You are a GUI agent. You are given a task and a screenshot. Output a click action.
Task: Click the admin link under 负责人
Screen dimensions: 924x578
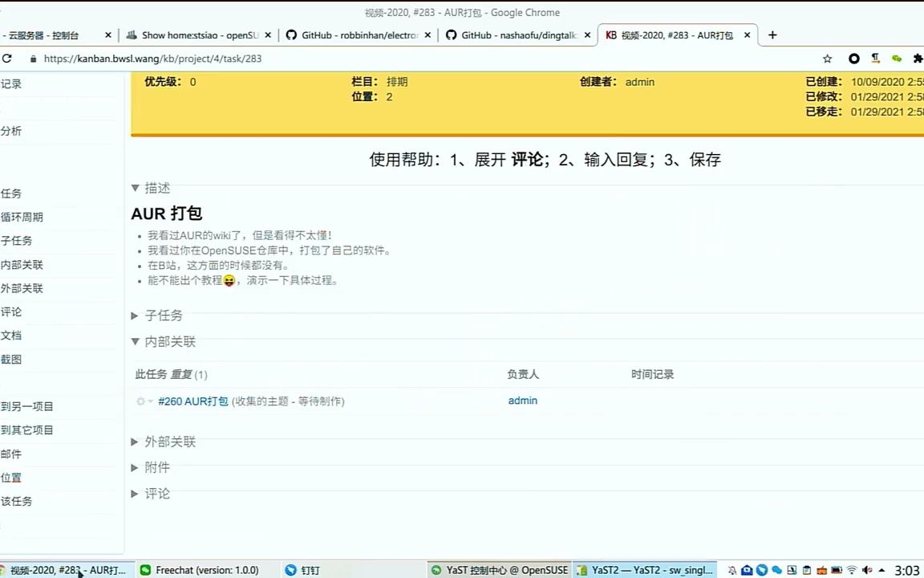click(522, 401)
